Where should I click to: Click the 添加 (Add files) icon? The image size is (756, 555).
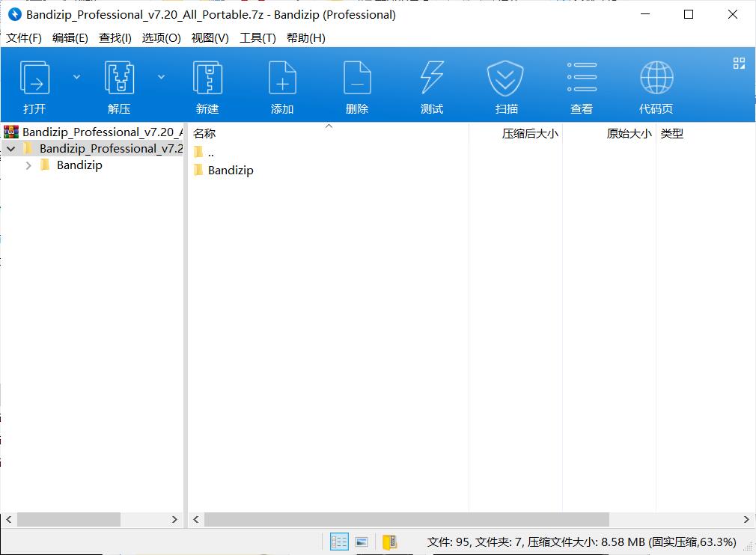[x=282, y=85]
